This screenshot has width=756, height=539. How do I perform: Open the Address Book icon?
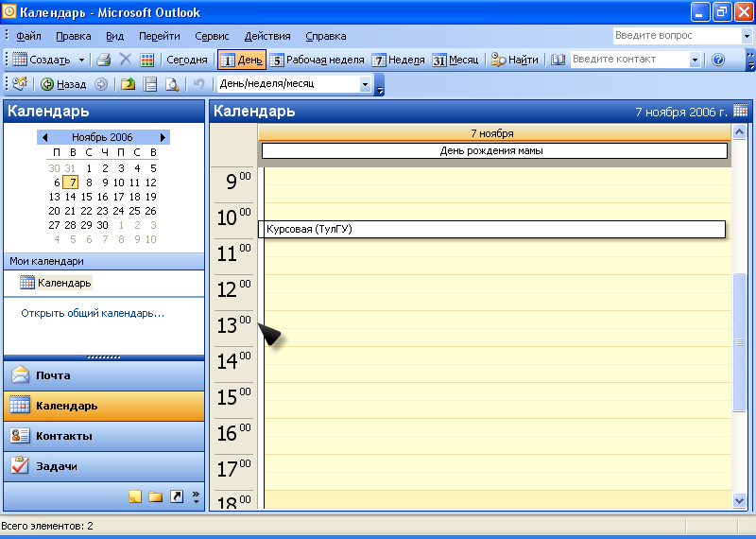[558, 60]
